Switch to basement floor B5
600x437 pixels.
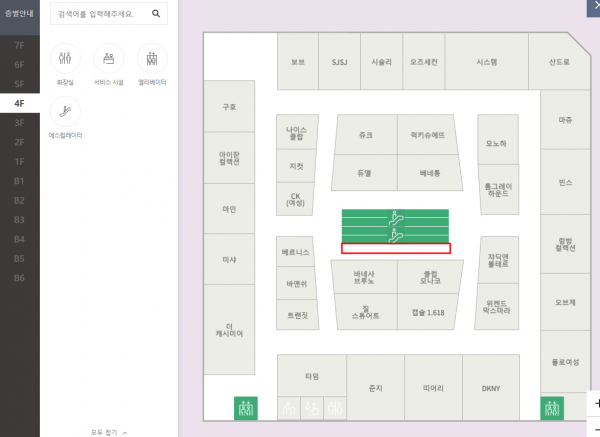point(20,259)
